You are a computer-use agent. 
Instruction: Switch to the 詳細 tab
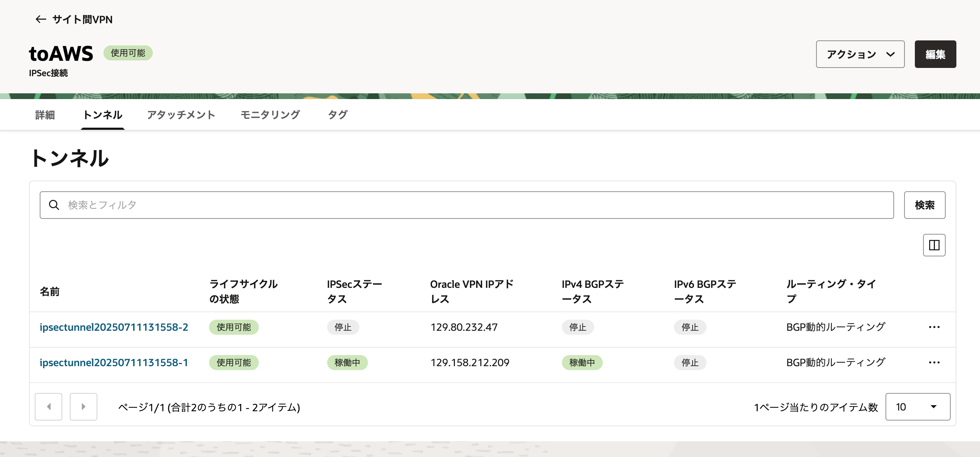pos(45,115)
